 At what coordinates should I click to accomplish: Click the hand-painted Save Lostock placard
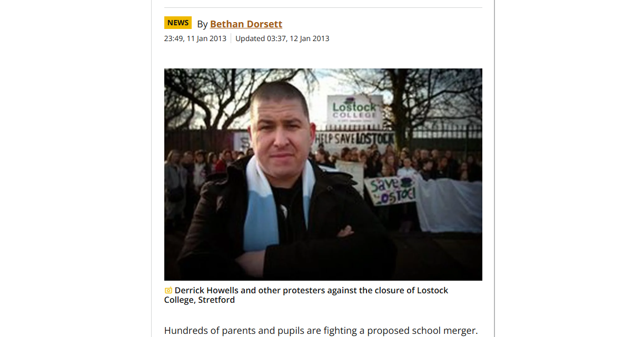pos(391,190)
